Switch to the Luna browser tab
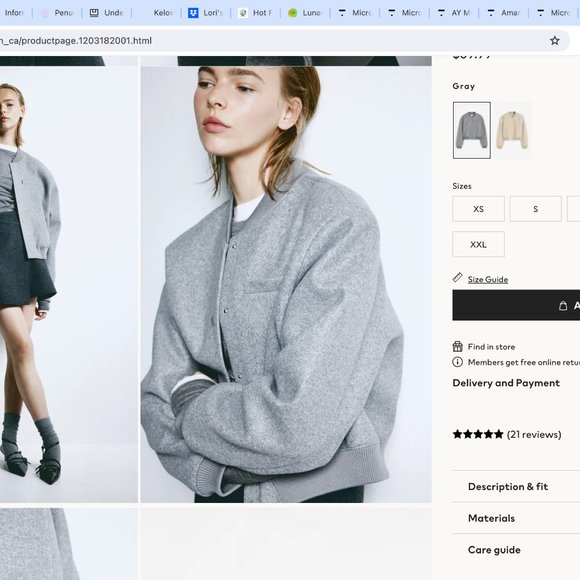580x580 pixels. [305, 13]
